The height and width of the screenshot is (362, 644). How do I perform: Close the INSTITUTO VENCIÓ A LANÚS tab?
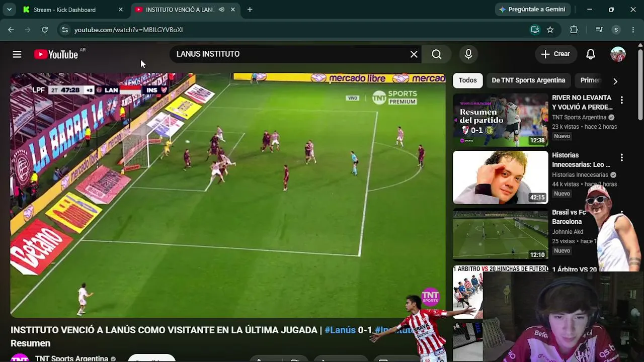[232, 10]
